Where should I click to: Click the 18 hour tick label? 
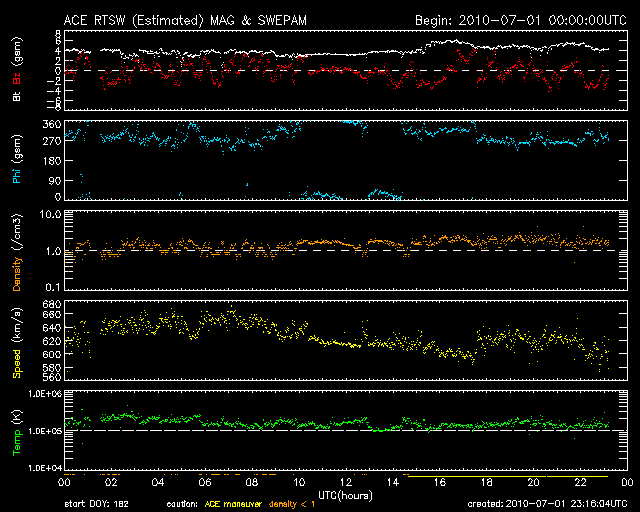pyautogui.click(x=485, y=482)
